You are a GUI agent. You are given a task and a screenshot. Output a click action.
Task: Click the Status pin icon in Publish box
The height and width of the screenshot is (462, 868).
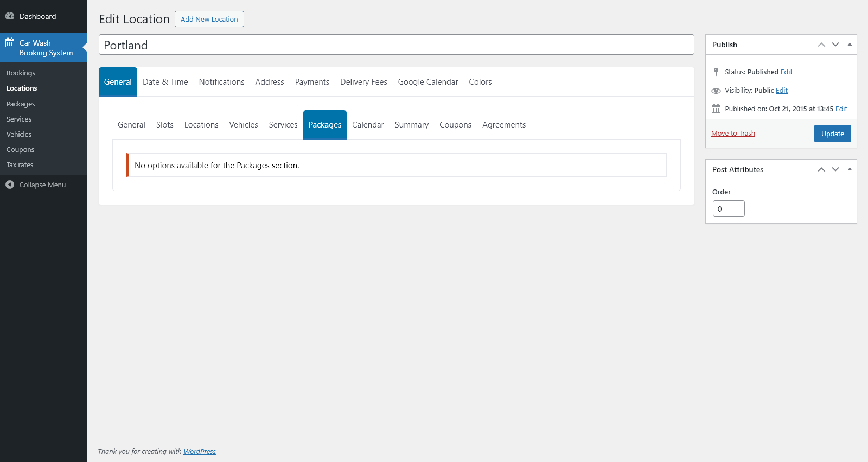coord(716,72)
